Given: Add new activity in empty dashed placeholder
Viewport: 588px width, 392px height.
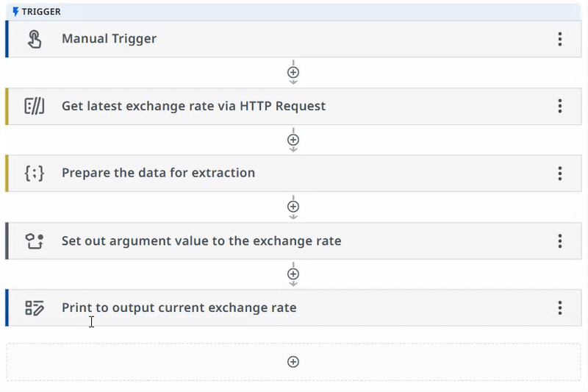Looking at the screenshot, I should coord(293,362).
